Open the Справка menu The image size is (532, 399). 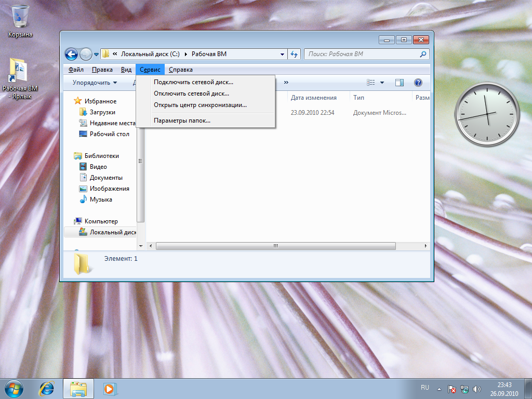pos(181,70)
